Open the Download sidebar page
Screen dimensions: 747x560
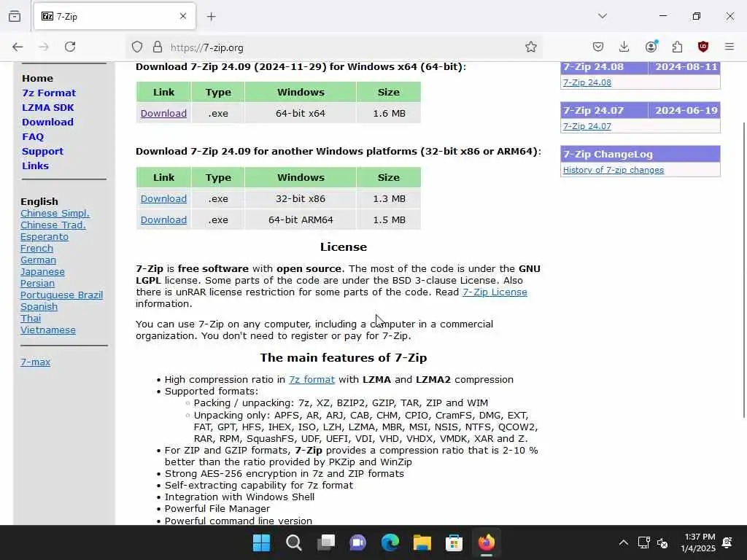[x=47, y=122]
